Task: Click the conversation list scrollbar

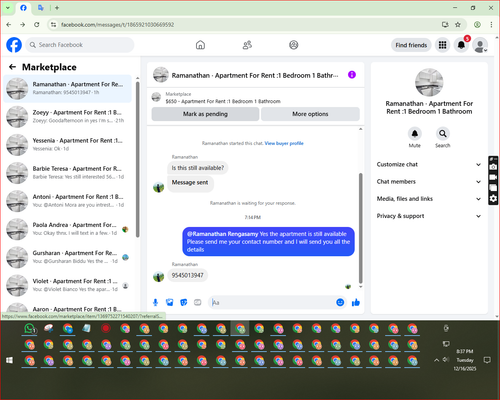Action: (x=137, y=159)
